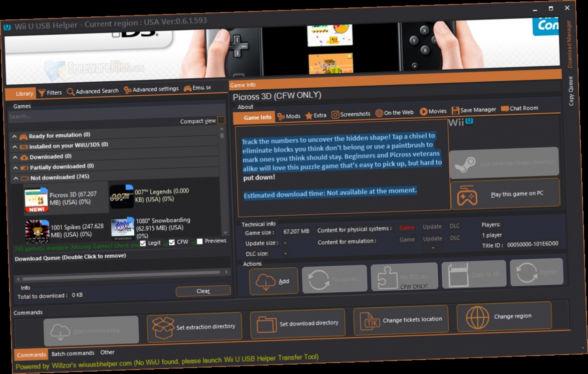The image size is (588, 374).
Task: Click the right arrow of queue scrollbar
Action: (226, 272)
